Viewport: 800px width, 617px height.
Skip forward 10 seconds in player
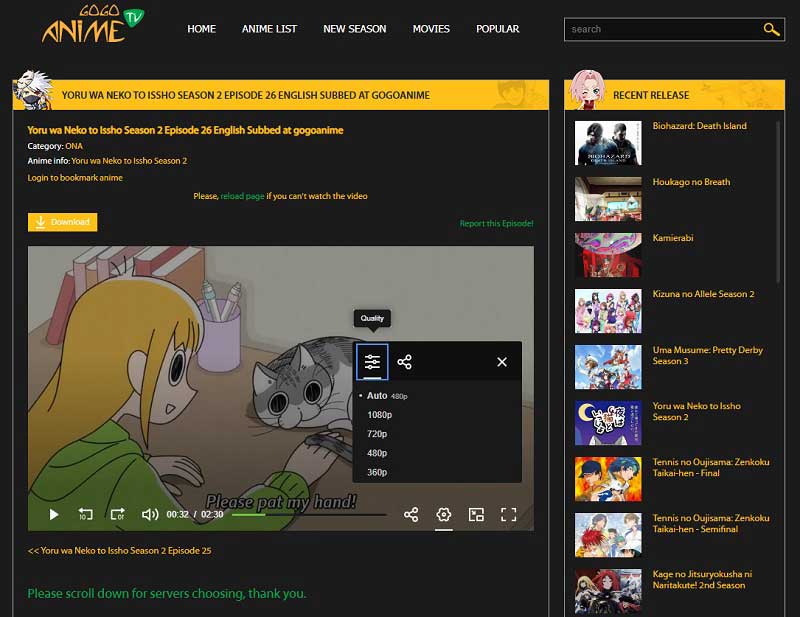(x=117, y=514)
